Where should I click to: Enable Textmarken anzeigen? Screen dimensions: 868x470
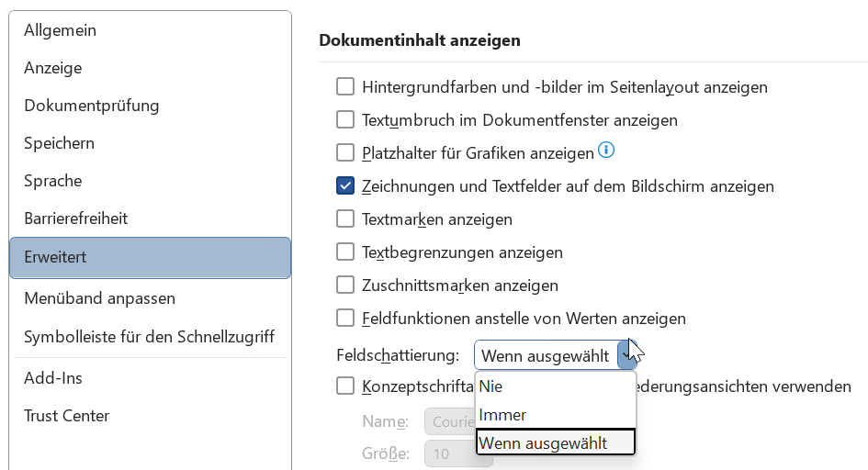(x=345, y=219)
